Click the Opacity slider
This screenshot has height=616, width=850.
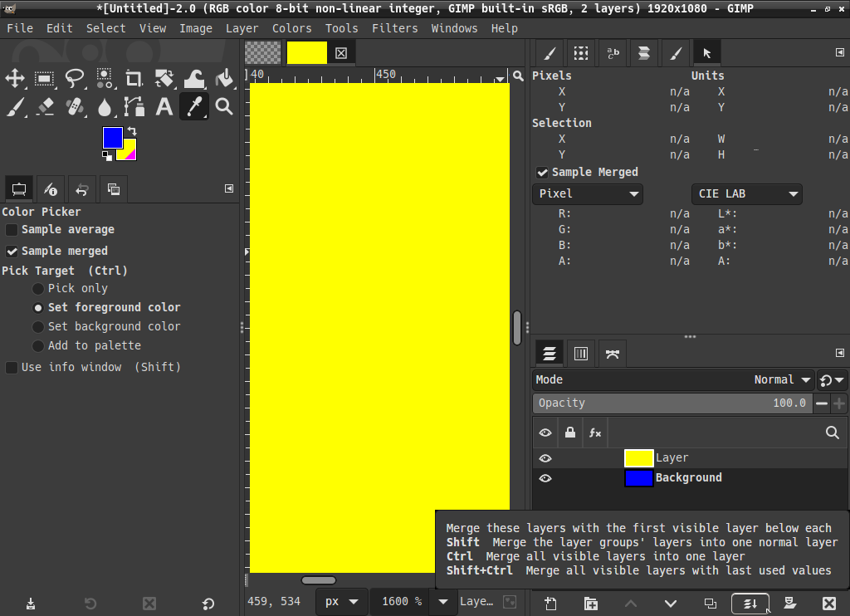[x=672, y=403]
